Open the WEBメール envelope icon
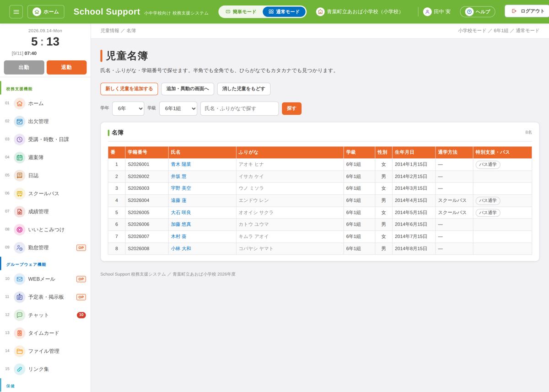 coord(20,279)
